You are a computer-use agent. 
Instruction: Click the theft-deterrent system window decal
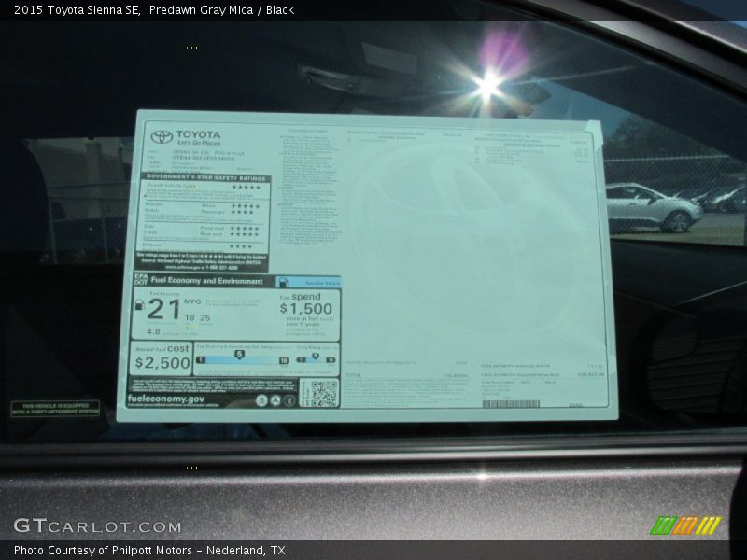point(55,409)
